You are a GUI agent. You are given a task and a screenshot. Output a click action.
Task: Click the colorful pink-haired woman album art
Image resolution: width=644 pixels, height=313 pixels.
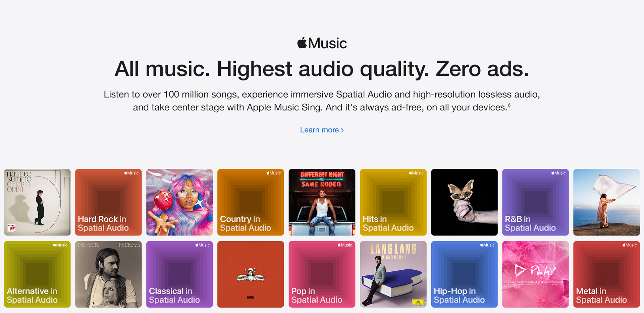click(179, 202)
